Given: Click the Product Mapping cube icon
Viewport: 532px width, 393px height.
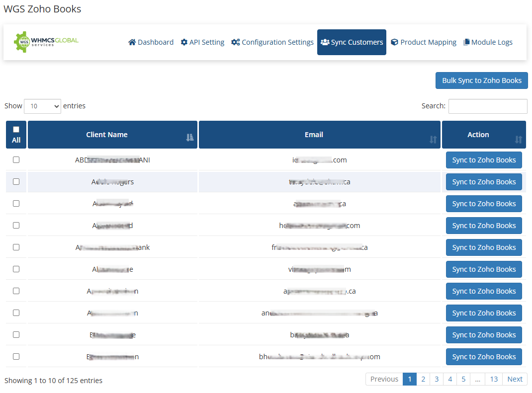Looking at the screenshot, I should point(394,42).
